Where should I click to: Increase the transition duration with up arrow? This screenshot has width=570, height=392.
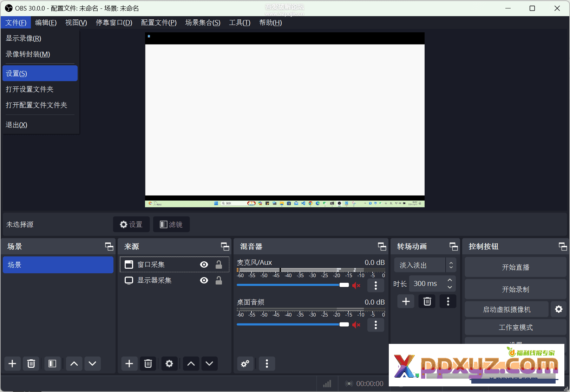coord(450,280)
